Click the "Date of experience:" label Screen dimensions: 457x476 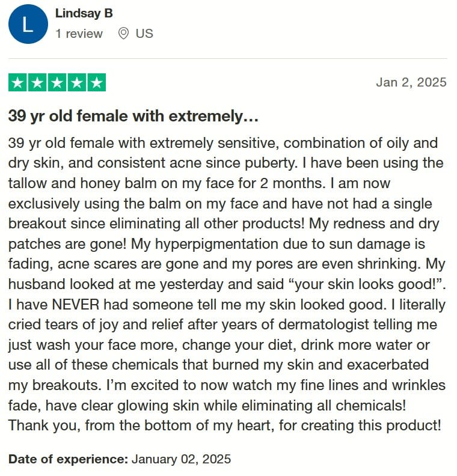coord(68,459)
